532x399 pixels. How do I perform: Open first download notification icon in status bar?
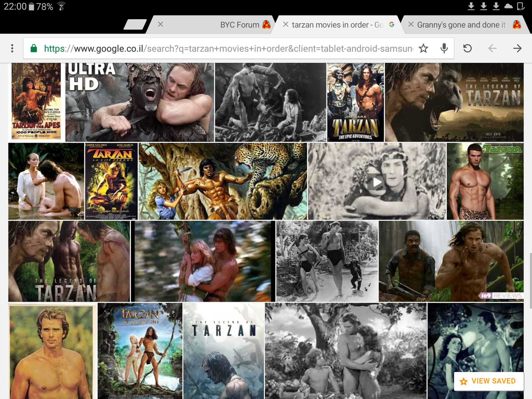[x=471, y=6]
